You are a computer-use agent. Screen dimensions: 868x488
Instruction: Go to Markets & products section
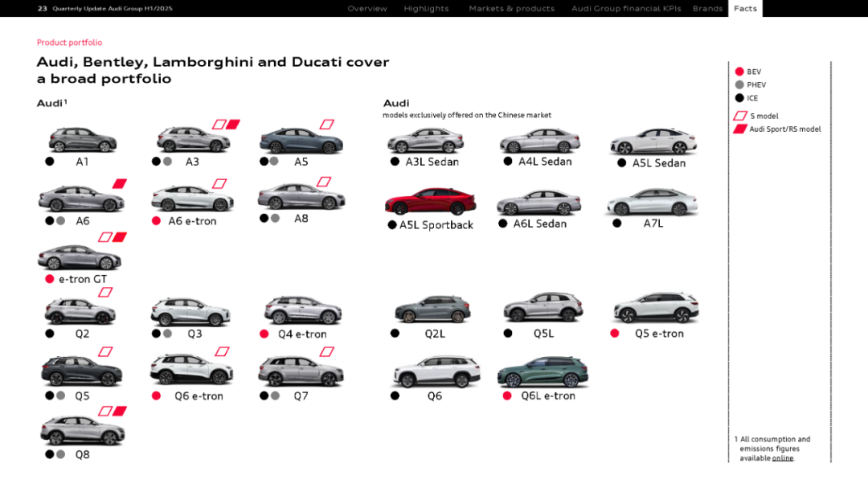point(511,9)
